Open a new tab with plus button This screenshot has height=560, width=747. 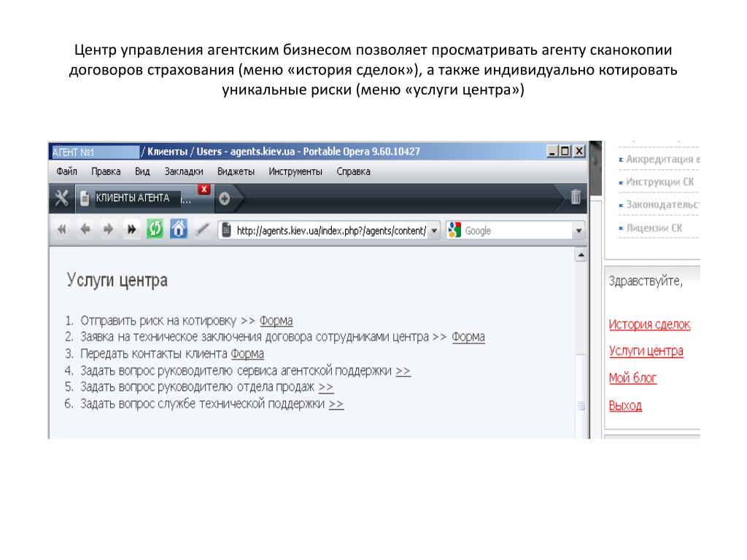click(x=225, y=198)
